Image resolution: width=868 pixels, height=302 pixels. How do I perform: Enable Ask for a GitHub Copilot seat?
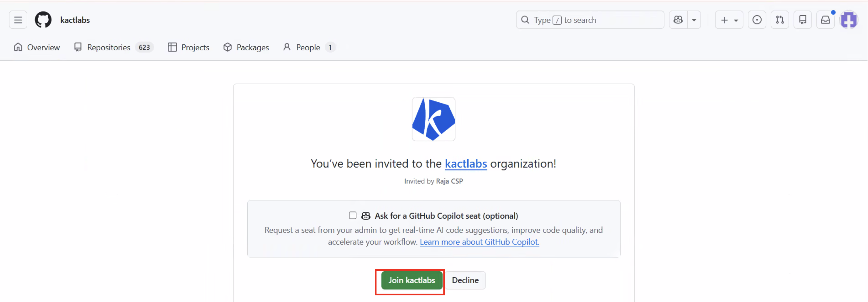[x=352, y=215]
